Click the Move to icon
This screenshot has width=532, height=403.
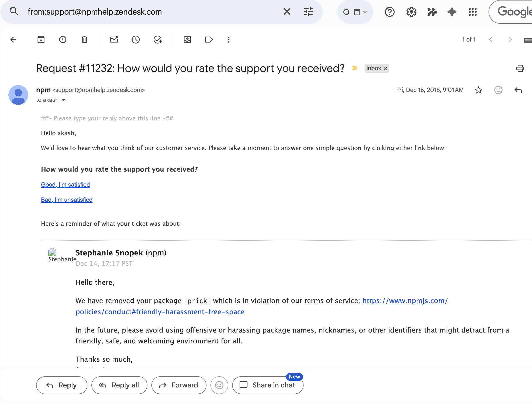[x=187, y=40]
